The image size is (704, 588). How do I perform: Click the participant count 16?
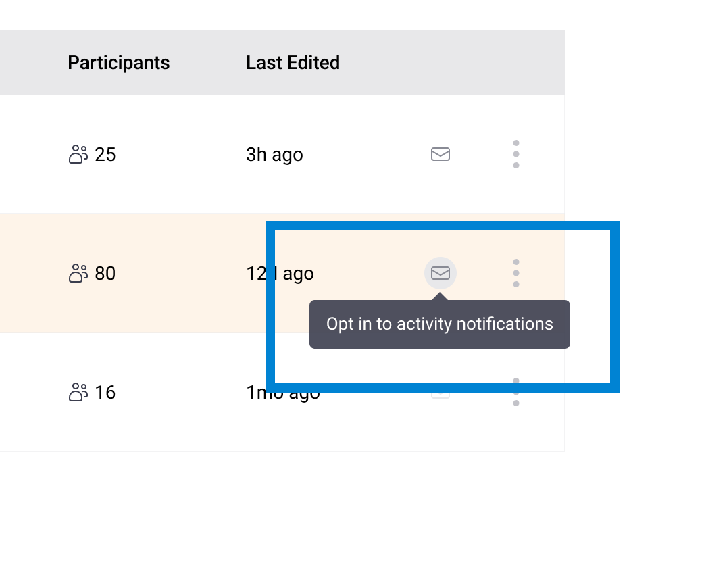[x=105, y=393]
